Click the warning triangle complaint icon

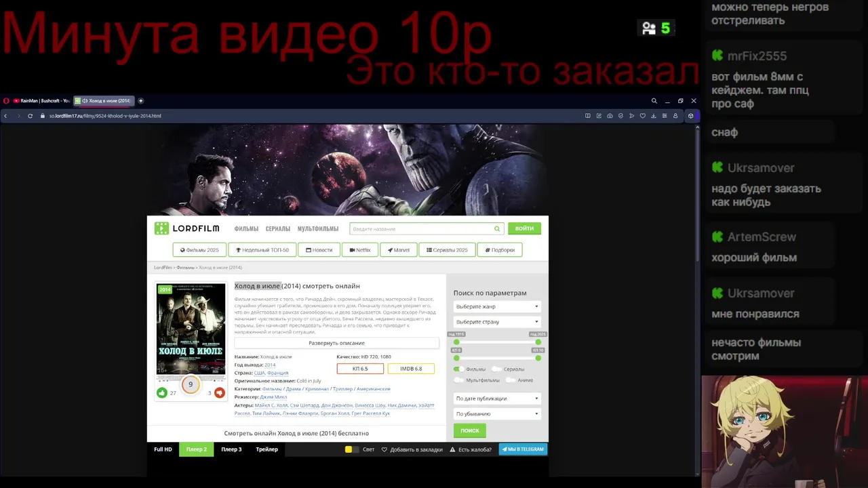pyautogui.click(x=453, y=449)
